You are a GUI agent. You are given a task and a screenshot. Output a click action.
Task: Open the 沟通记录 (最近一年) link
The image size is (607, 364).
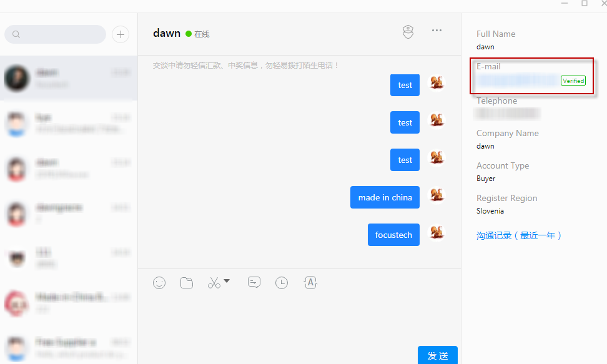pos(519,235)
